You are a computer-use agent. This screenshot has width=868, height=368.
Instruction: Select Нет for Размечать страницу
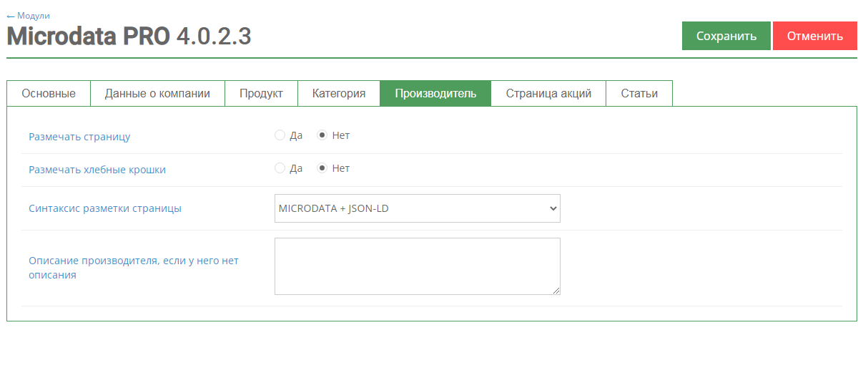[322, 135]
